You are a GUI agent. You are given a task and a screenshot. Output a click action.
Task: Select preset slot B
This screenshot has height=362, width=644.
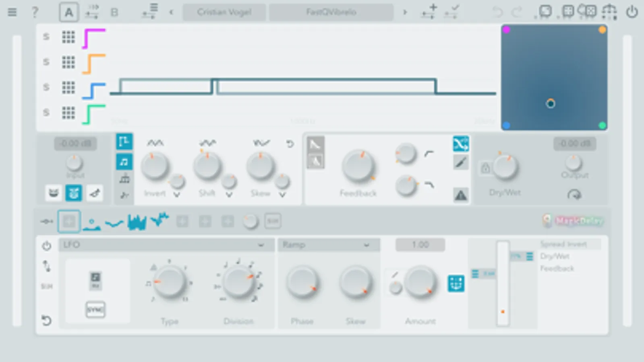tap(114, 12)
